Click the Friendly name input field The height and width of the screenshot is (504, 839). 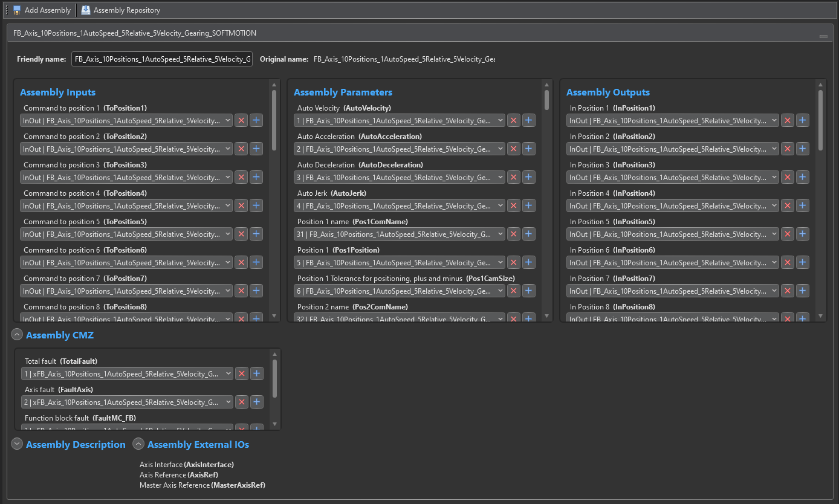162,59
